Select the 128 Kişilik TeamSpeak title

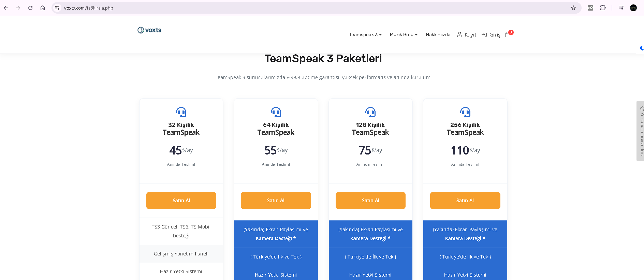tap(370, 129)
